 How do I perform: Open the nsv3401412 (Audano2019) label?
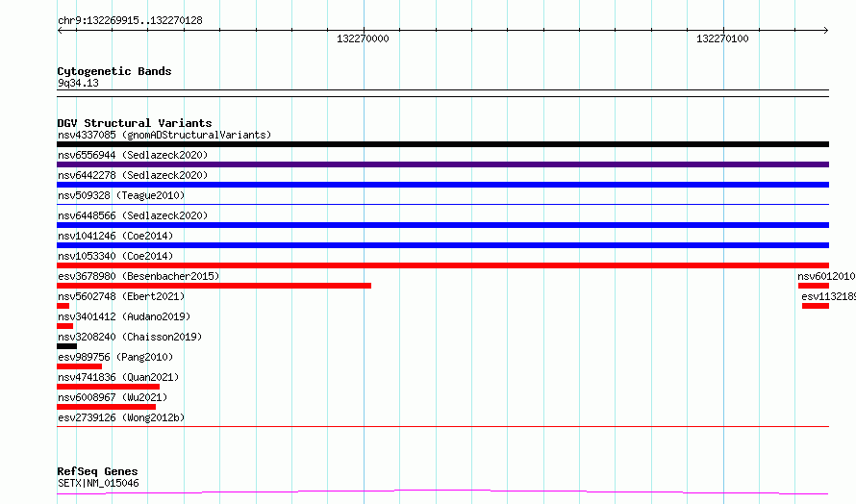124,316
